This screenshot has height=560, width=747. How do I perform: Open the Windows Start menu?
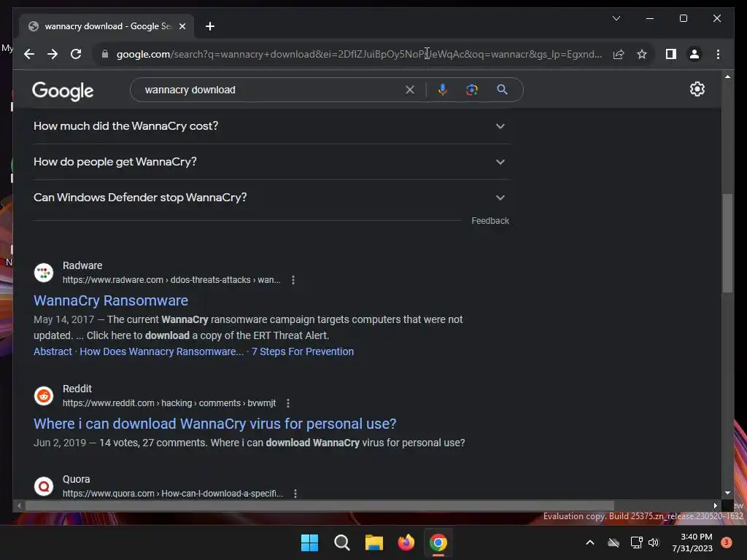pos(309,542)
